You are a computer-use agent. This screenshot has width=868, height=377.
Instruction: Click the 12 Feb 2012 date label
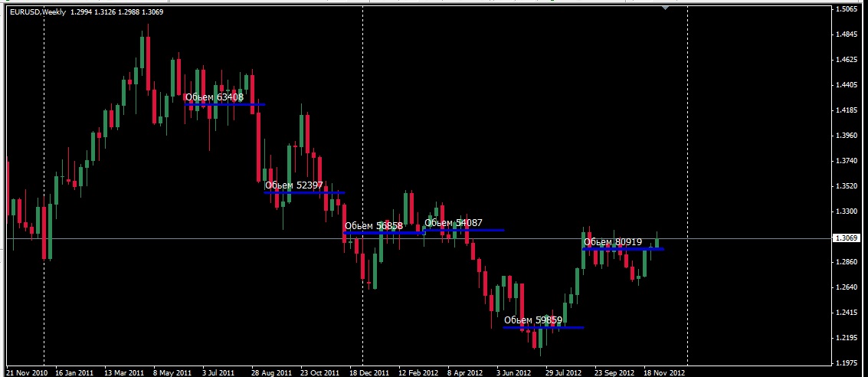tap(418, 372)
